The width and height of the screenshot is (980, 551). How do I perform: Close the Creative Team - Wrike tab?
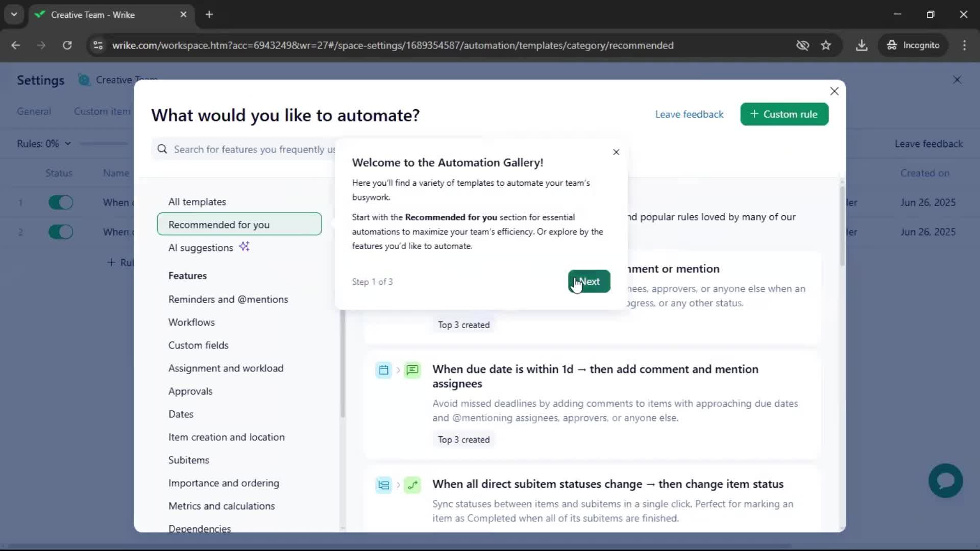[183, 14]
